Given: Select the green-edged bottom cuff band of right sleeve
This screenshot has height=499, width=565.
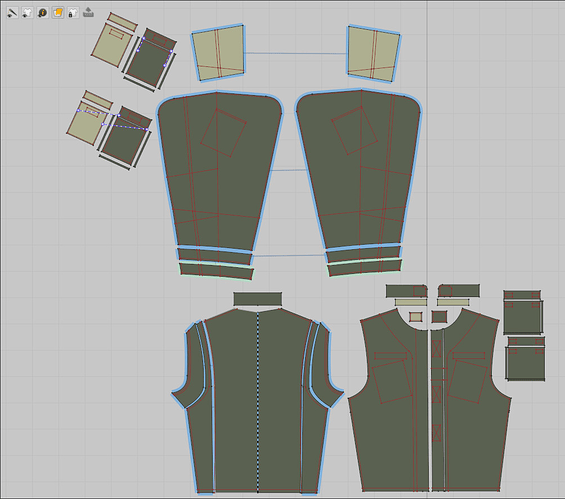Looking at the screenshot, I should pyautogui.click(x=365, y=268).
